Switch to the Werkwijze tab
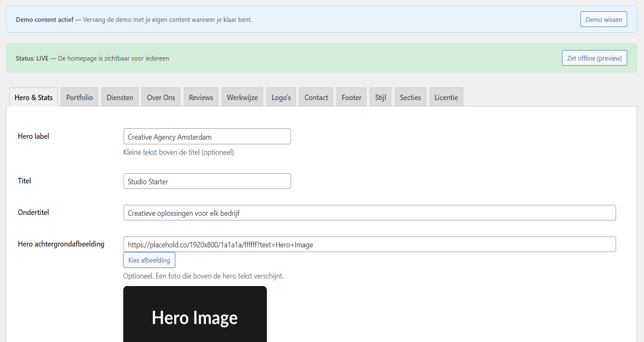The height and width of the screenshot is (342, 644). point(242,98)
